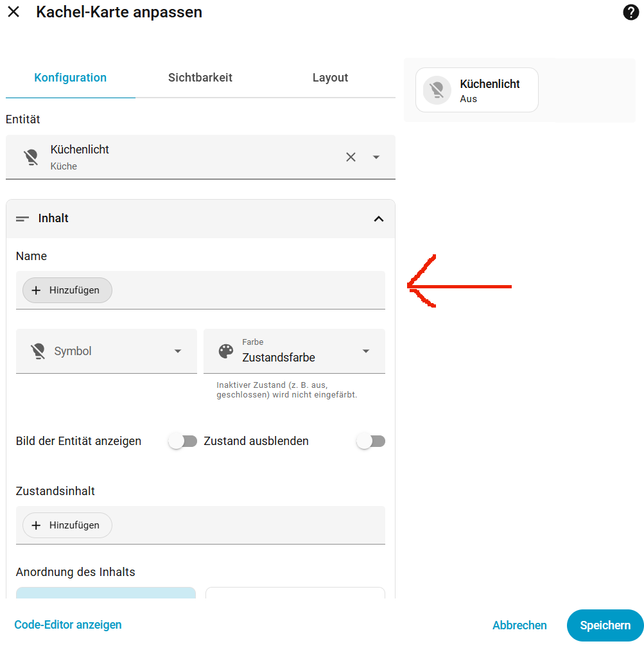Open Code-Editor anzeigen link

[68, 625]
